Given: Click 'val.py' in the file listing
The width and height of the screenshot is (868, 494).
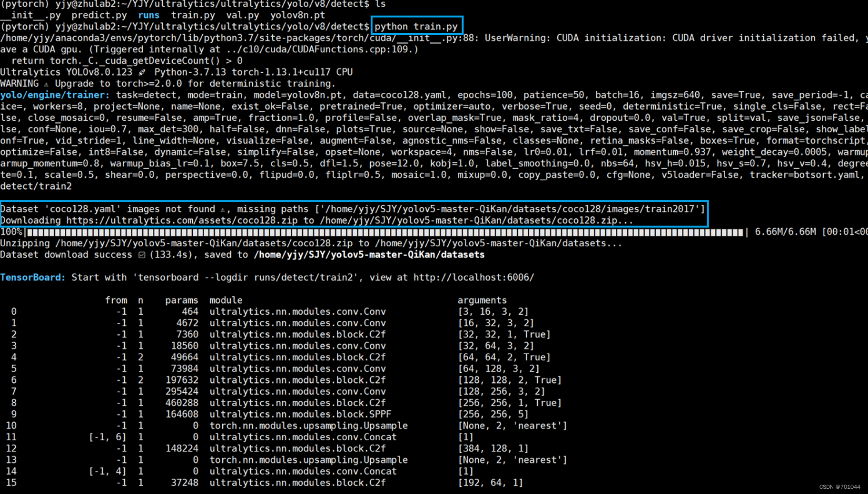Looking at the screenshot, I should pyautogui.click(x=243, y=15).
